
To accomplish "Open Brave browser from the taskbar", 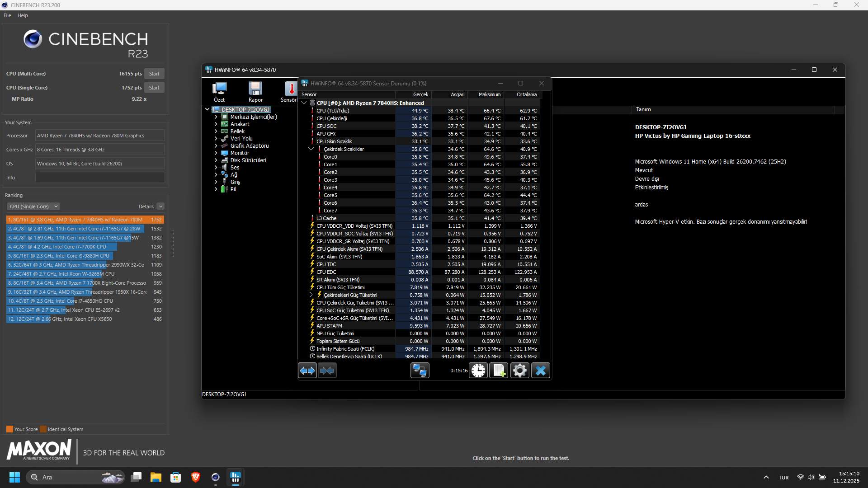I will [196, 477].
